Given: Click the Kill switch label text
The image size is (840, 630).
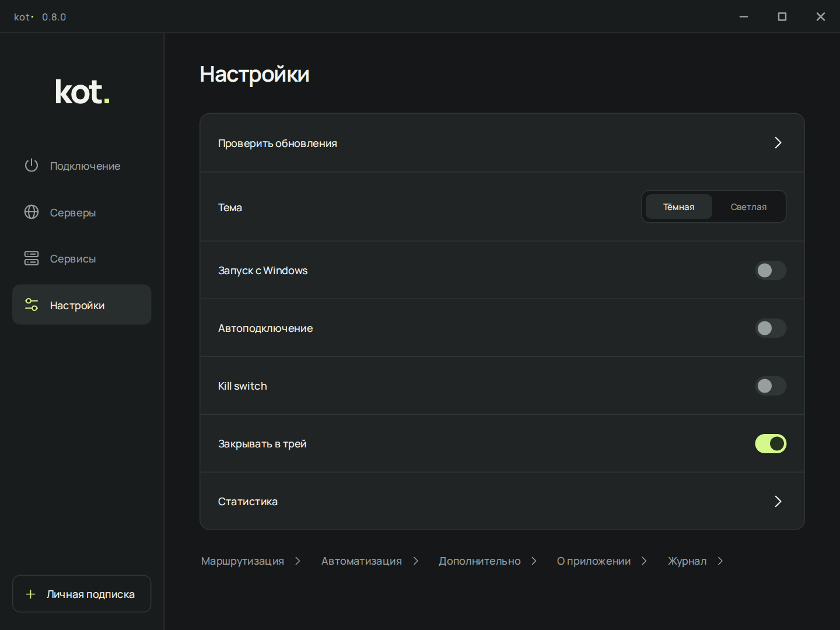Looking at the screenshot, I should pyautogui.click(x=243, y=386).
